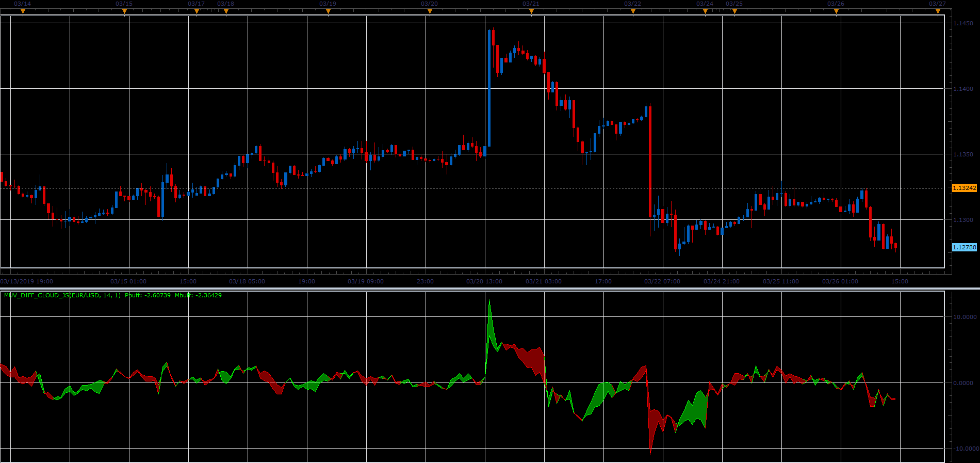Select the 03/27 day marker
The image size is (980, 463).
click(938, 11)
